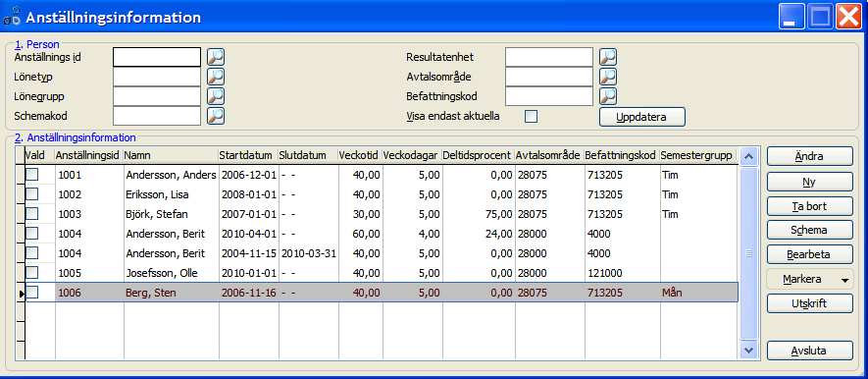
Task: Click the Semestergrupp column header
Action: coord(697,156)
